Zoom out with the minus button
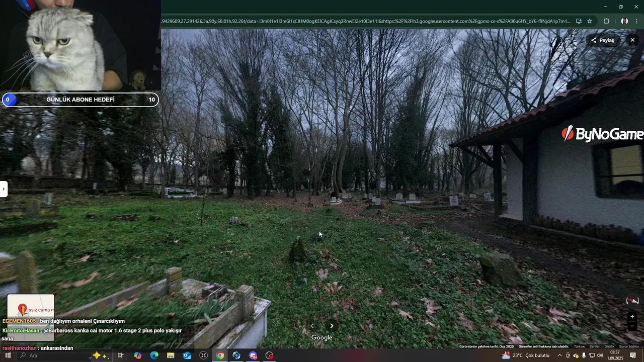Viewport: 644px width, 362px height. click(x=632, y=326)
